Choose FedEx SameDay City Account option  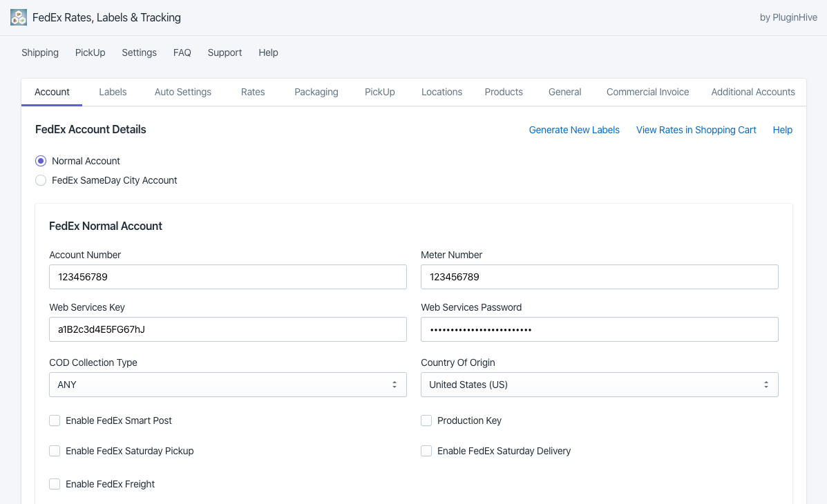coord(41,180)
